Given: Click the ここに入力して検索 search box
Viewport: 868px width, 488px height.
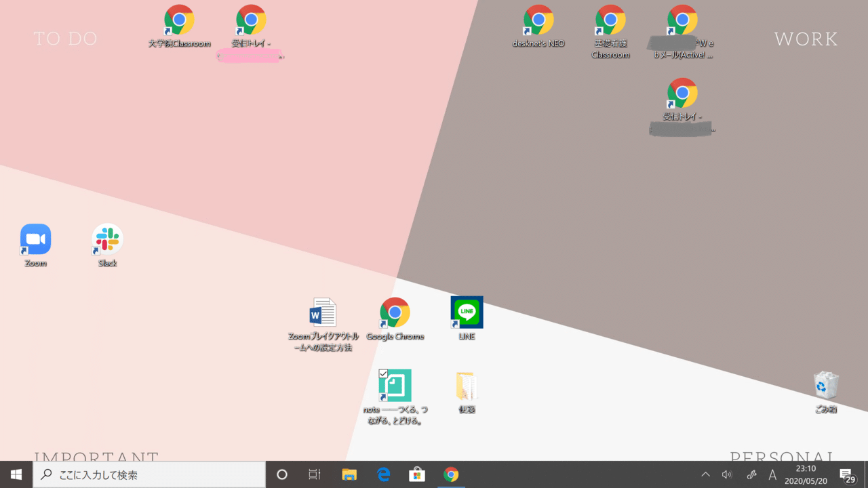Looking at the screenshot, I should pyautogui.click(x=149, y=474).
